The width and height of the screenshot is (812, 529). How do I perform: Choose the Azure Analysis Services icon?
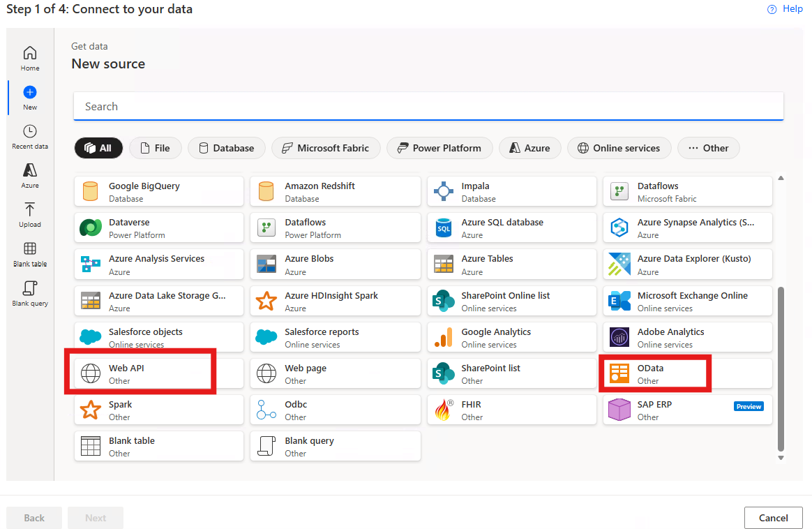pyautogui.click(x=91, y=264)
